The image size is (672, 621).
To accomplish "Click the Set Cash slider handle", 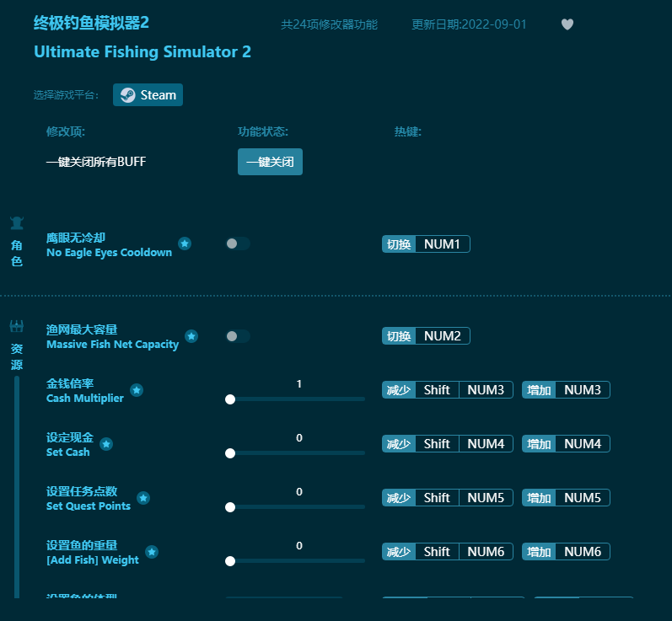I will [230, 453].
